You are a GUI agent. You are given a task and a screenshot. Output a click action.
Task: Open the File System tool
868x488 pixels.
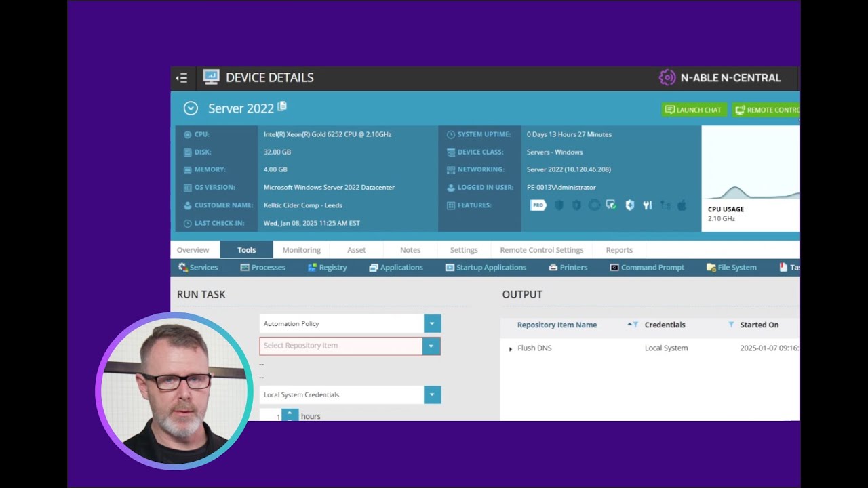tap(732, 268)
